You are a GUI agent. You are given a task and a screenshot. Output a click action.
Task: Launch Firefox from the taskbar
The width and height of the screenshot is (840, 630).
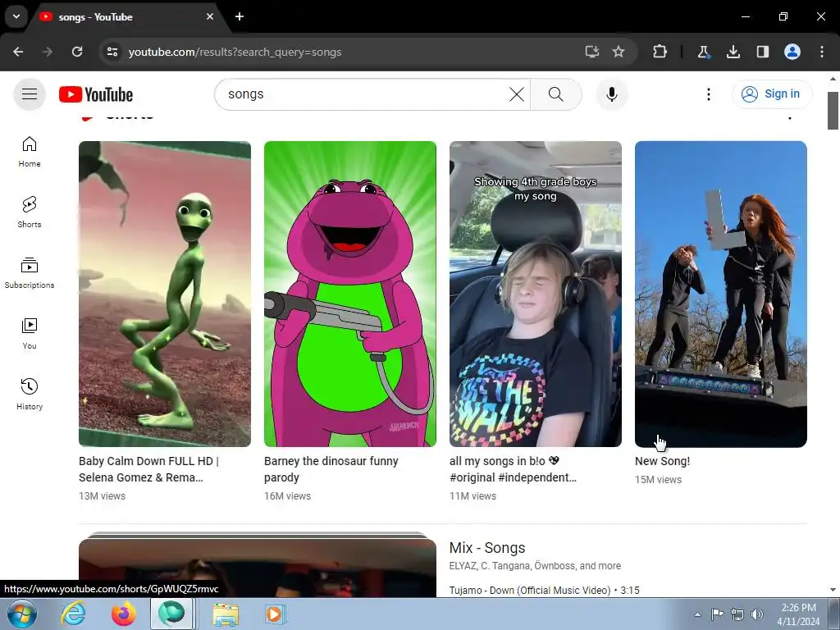pyautogui.click(x=124, y=614)
